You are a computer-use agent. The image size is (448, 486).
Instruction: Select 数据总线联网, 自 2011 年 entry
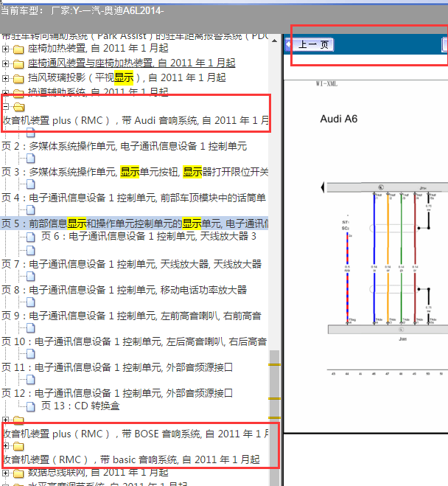point(98,473)
